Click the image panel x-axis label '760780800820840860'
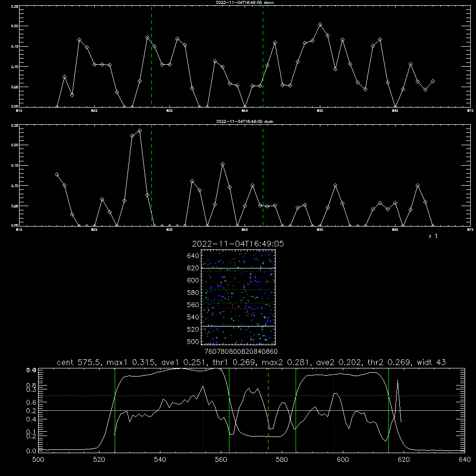 (x=241, y=351)
